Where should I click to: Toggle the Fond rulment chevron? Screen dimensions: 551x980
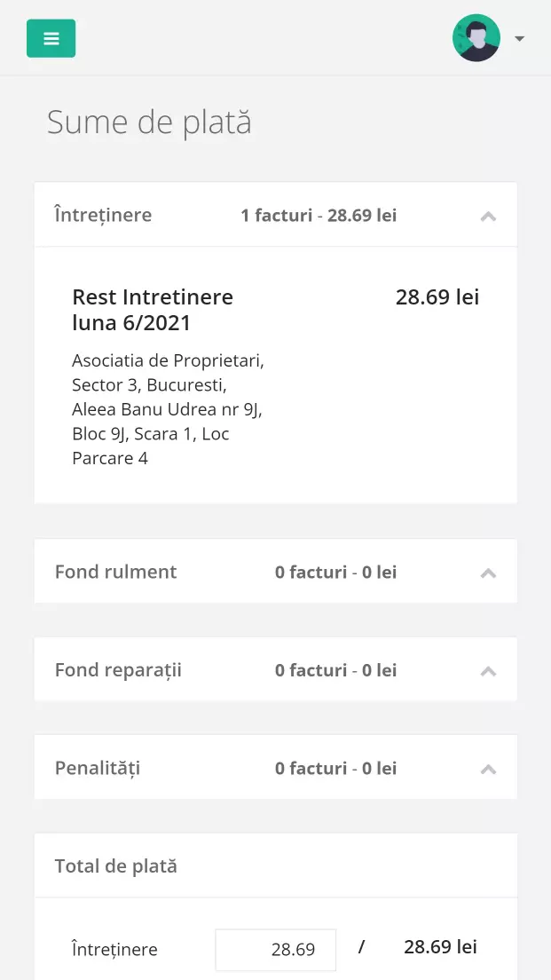pos(488,573)
